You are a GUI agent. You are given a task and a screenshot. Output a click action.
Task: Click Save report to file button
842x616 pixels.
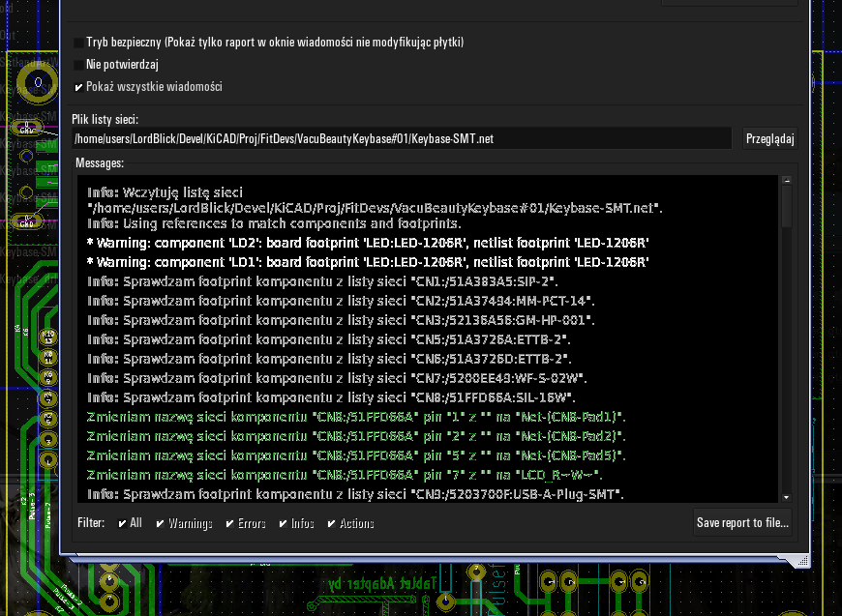point(743,523)
